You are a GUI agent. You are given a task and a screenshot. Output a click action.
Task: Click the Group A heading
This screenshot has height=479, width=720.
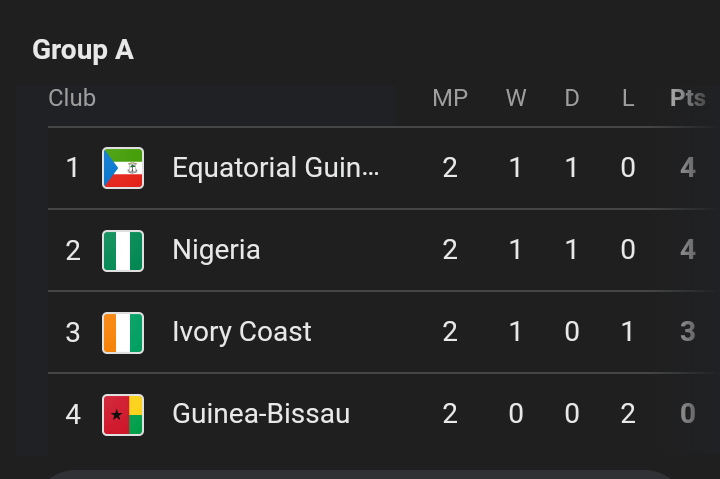(x=83, y=50)
